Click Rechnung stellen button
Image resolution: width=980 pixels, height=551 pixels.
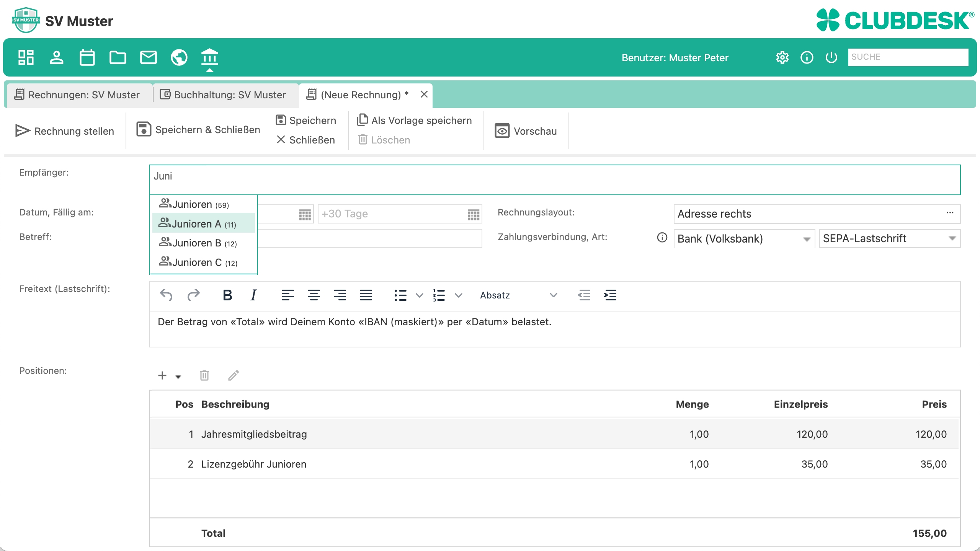(x=65, y=131)
